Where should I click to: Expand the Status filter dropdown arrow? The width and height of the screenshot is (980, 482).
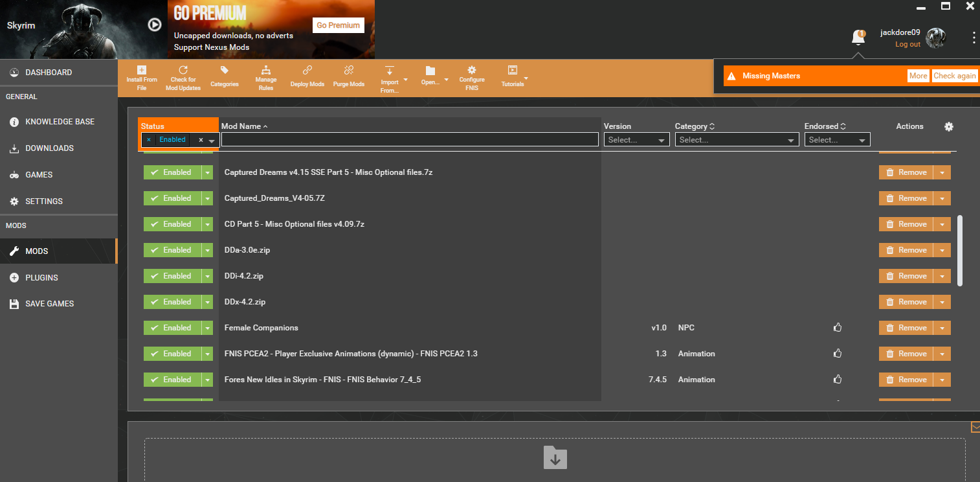[x=212, y=141]
